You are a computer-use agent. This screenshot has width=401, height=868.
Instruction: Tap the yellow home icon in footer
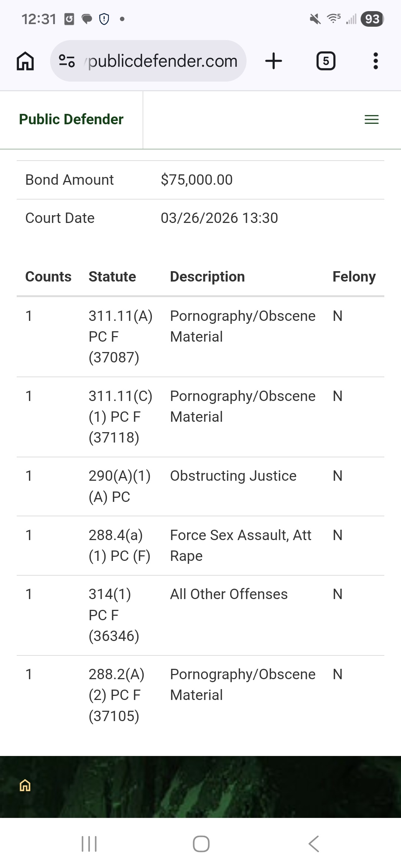25,785
